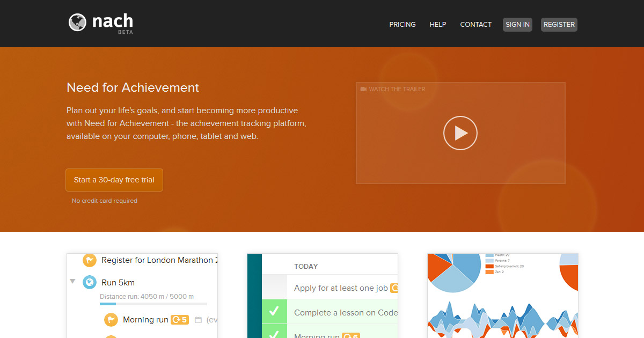Click the blue Run 5km goal icon

(x=89, y=282)
